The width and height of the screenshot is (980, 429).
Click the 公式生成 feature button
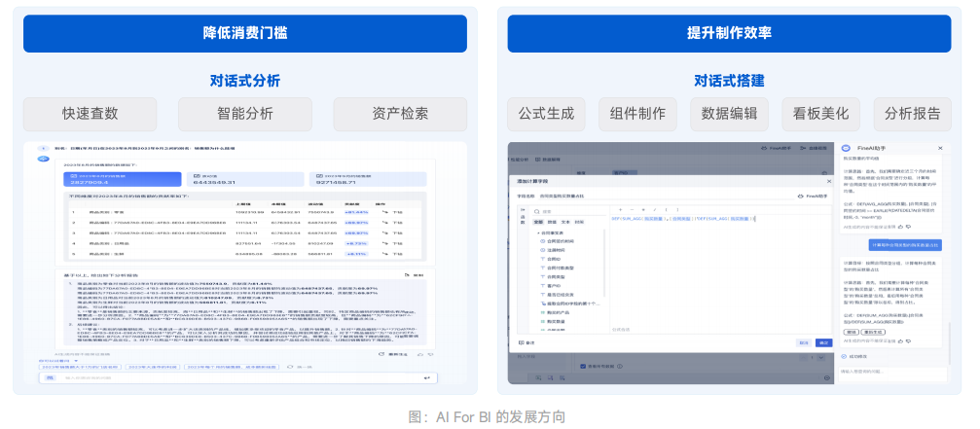click(x=546, y=114)
